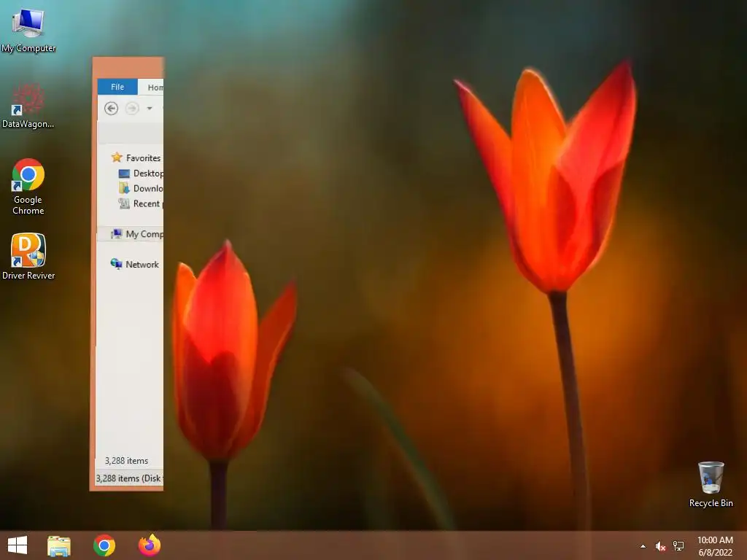The height and width of the screenshot is (560, 747).
Task: Go back in the Explorer window
Action: click(111, 109)
